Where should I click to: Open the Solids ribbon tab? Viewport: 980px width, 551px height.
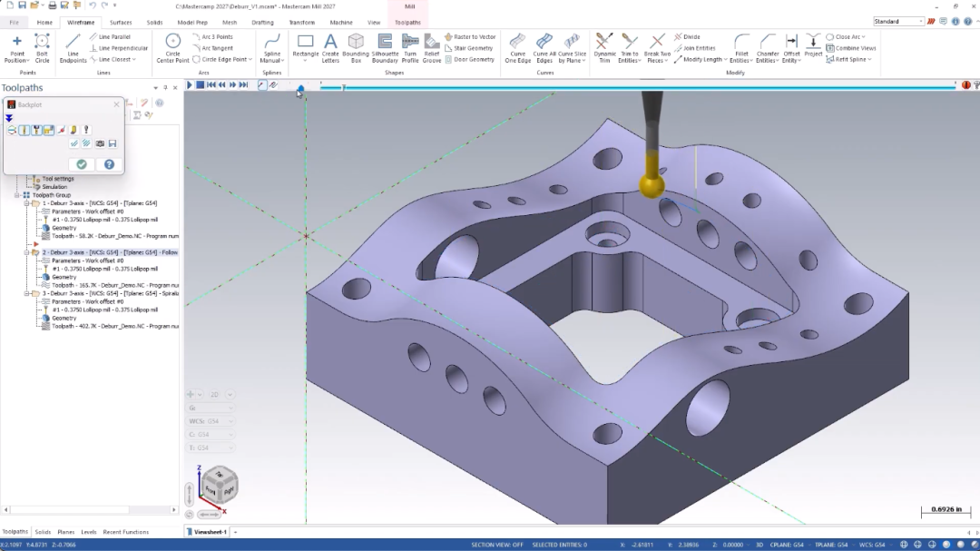click(x=154, y=23)
